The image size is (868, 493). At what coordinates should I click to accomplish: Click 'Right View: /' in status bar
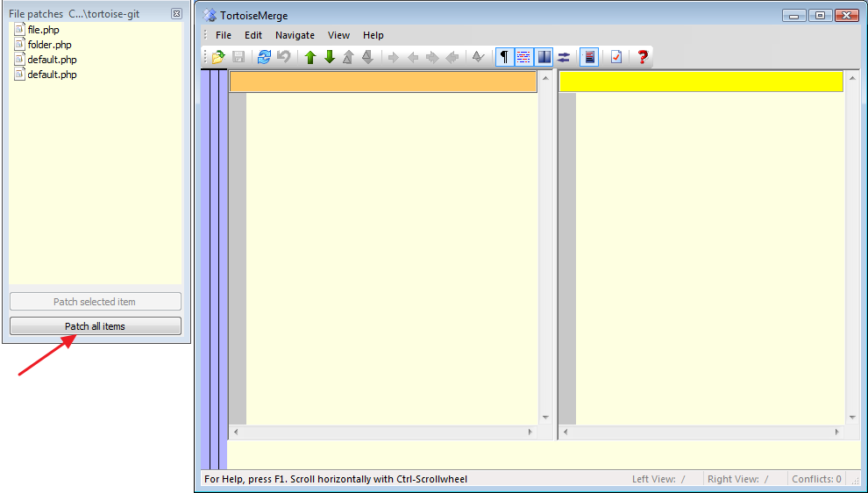point(738,479)
